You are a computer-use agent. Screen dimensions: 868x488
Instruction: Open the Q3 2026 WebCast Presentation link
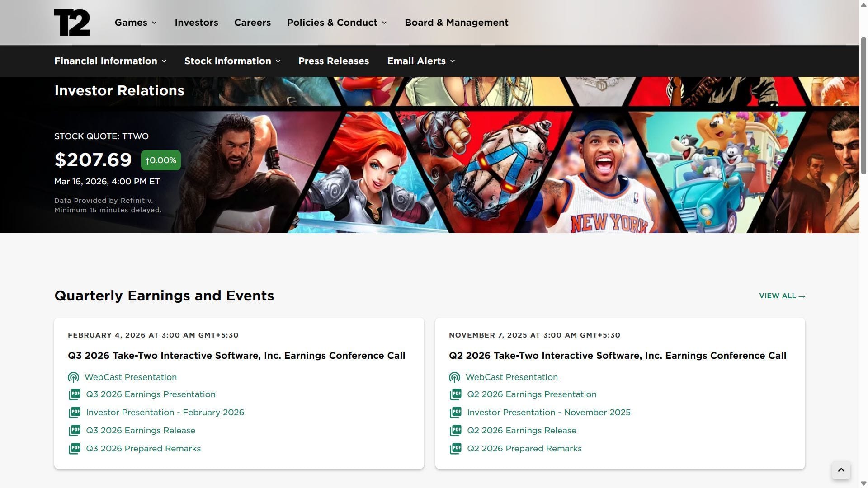click(x=131, y=377)
